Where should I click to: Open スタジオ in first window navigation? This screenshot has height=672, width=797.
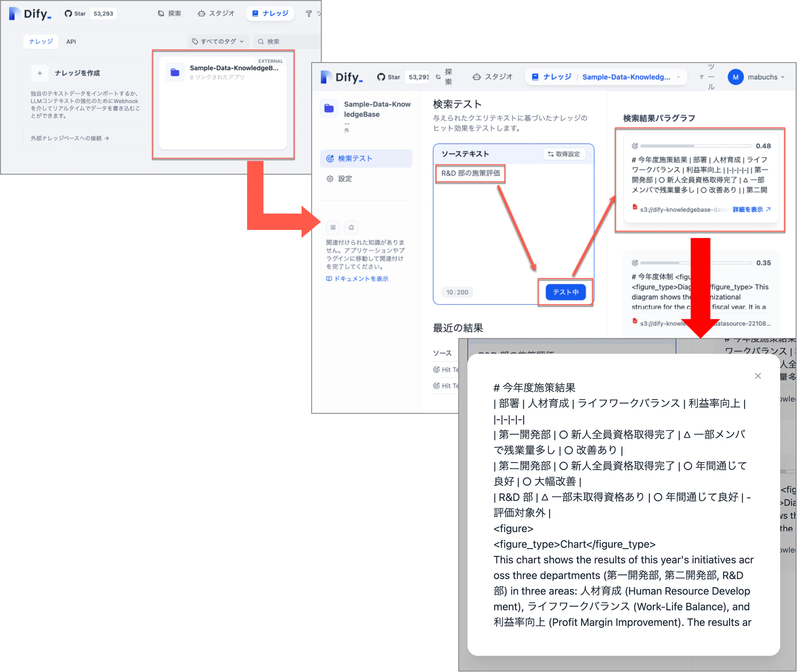[216, 13]
